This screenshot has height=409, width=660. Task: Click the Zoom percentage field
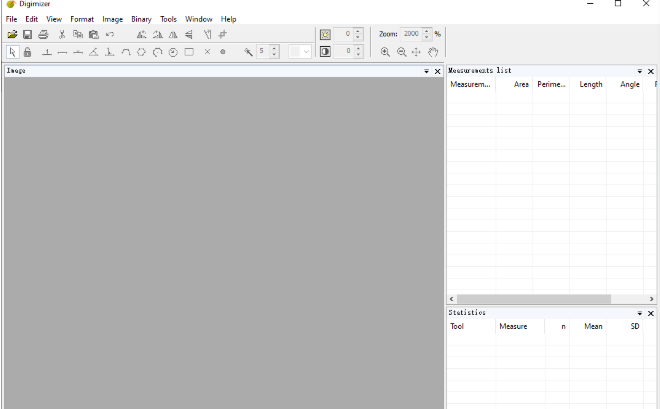click(411, 34)
